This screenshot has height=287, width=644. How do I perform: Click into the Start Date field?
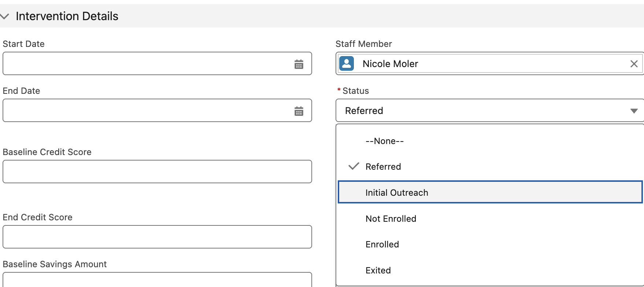(157, 63)
